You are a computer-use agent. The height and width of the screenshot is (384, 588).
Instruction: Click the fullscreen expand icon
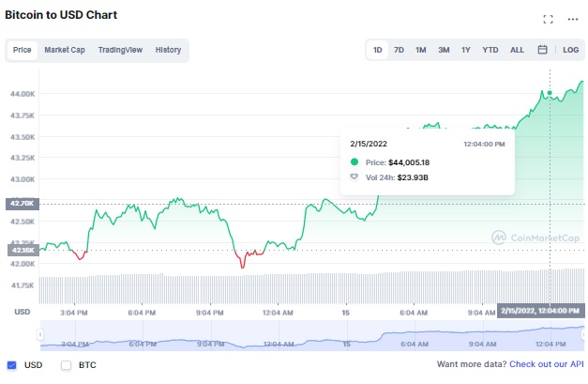click(x=549, y=19)
